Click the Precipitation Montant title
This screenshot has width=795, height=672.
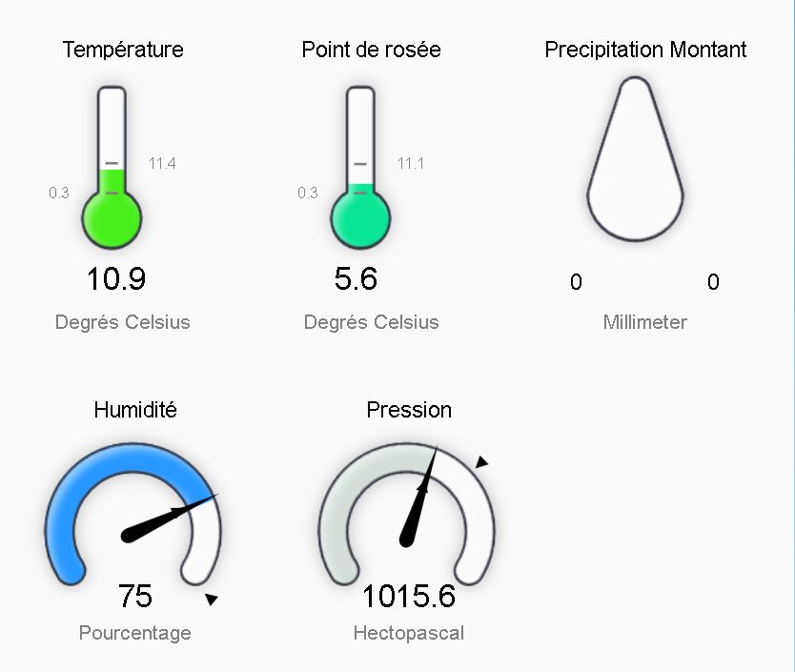coord(645,50)
